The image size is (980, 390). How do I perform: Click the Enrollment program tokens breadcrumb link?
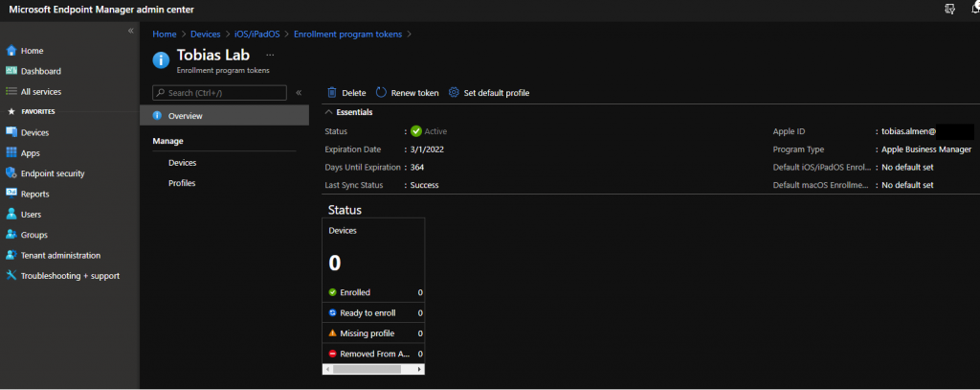347,34
